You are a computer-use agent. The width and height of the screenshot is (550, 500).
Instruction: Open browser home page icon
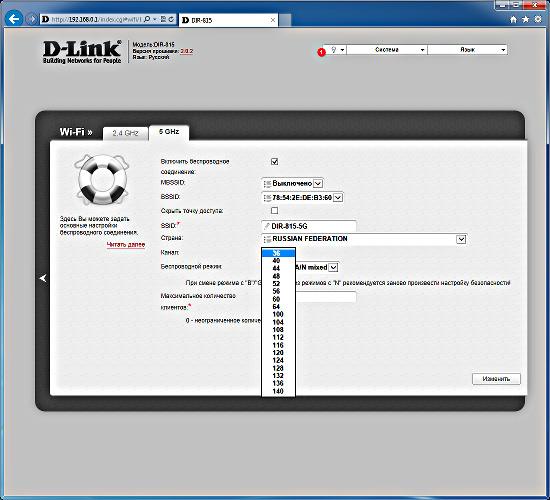513,20
